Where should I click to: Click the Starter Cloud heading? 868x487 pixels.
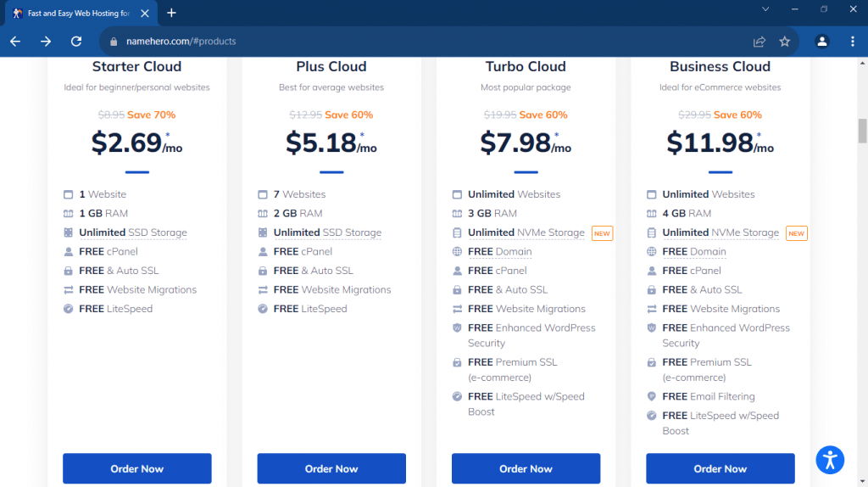pyautogui.click(x=136, y=66)
